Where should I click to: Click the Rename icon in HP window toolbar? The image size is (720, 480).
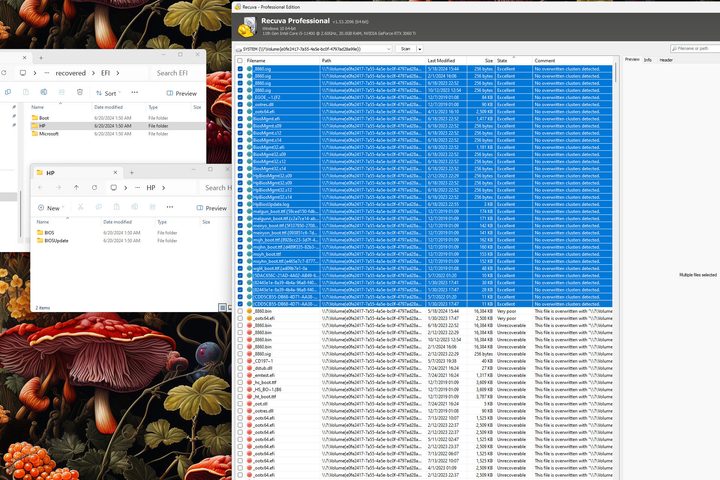pos(134,207)
